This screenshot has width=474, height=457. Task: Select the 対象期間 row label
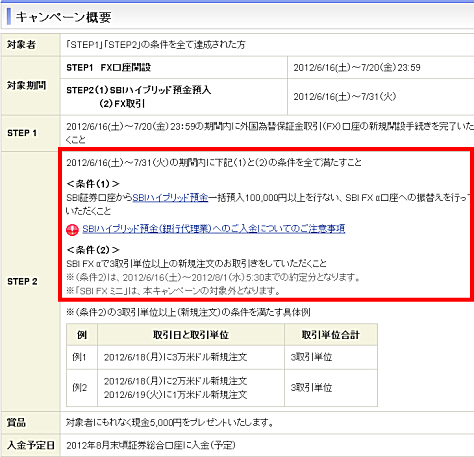point(26,86)
